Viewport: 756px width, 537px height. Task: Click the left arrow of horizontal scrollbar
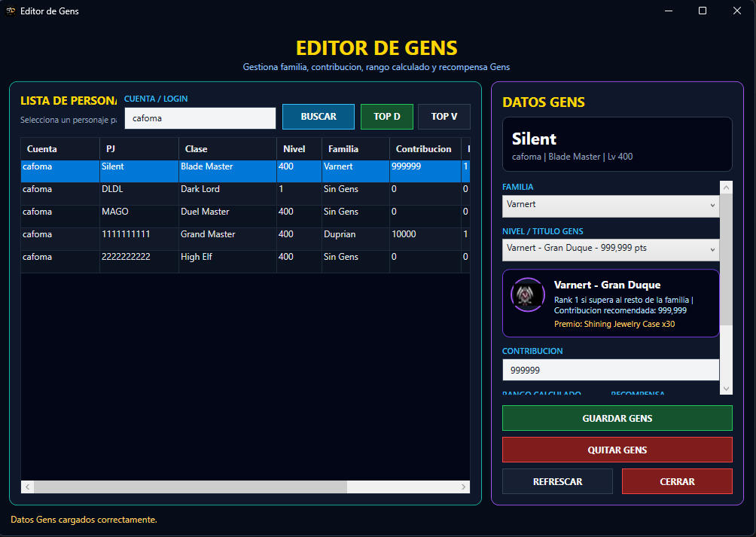click(x=27, y=487)
